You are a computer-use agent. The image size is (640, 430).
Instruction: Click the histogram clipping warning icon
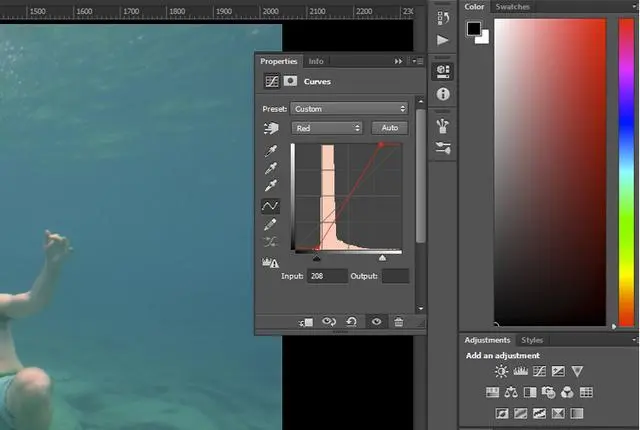[x=270, y=262]
